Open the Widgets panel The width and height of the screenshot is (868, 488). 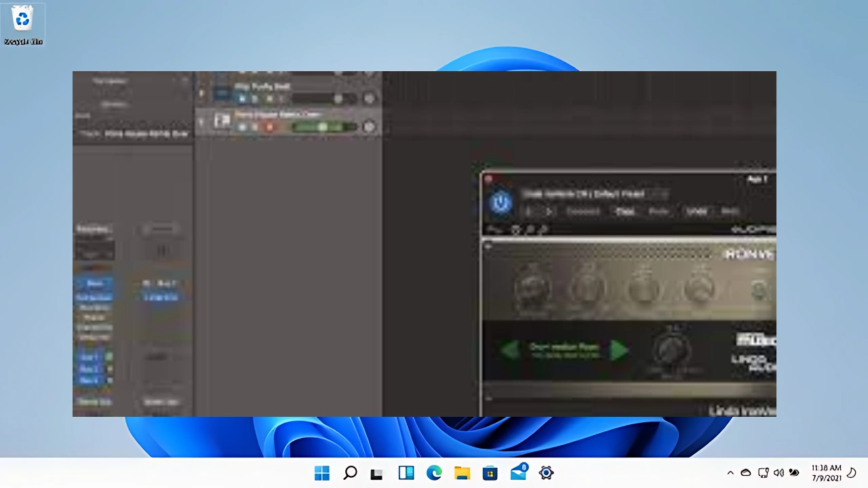(406, 473)
